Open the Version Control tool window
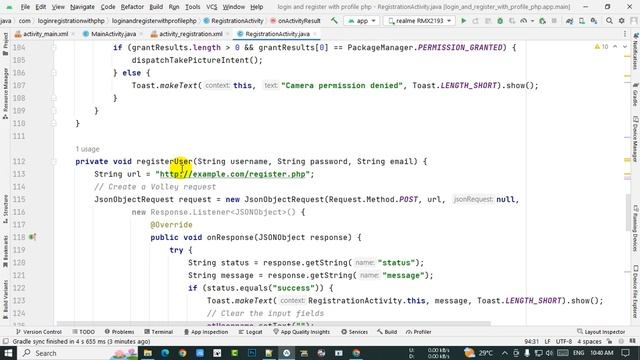This screenshot has width=640, height=360. (38, 332)
